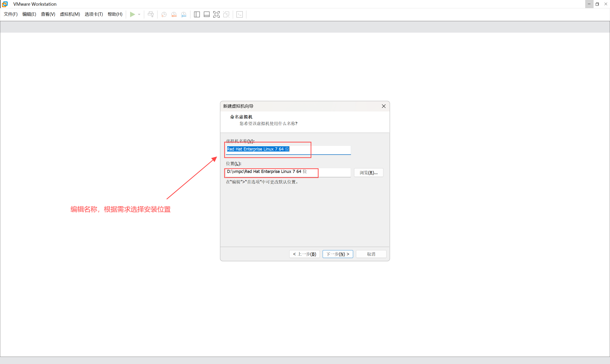The height and width of the screenshot is (364, 610).
Task: Toggle the thumbnail bar icon
Action: tap(207, 15)
